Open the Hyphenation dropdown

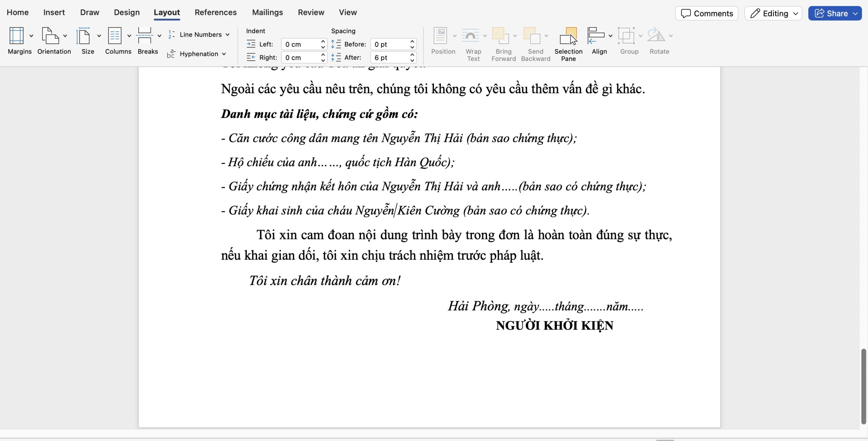pos(224,54)
